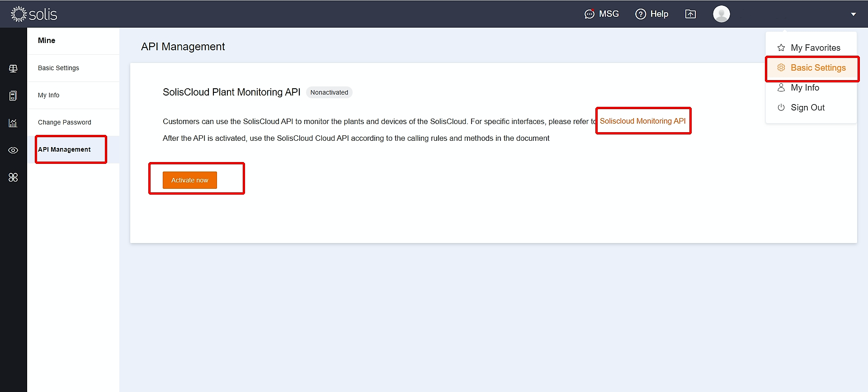Click the Basic Settings gear icon
The height and width of the screenshot is (392, 868).
point(781,67)
